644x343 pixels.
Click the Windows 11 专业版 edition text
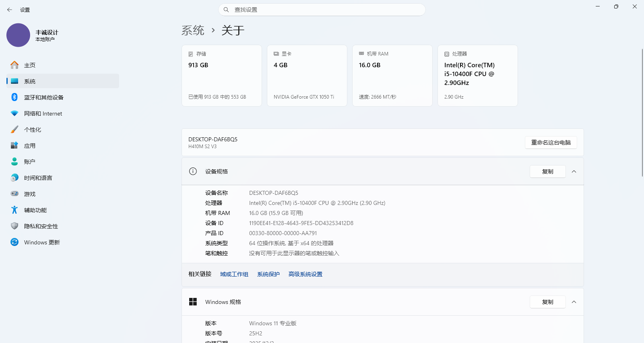pos(273,323)
